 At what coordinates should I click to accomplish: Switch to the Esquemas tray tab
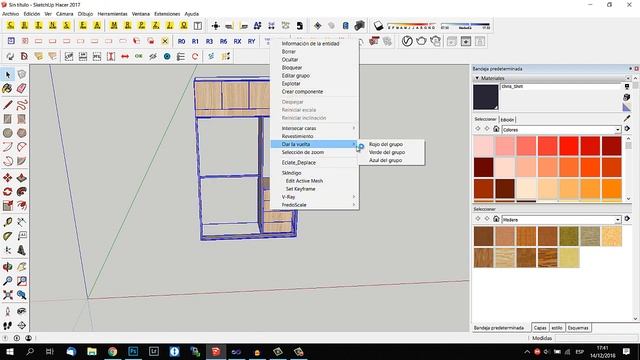coord(578,328)
